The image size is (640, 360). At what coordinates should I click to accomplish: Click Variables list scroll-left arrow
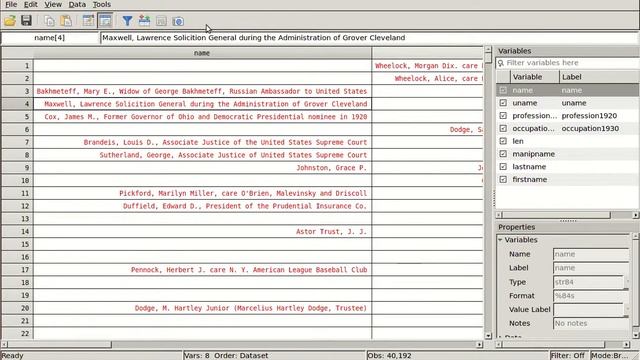(x=499, y=215)
